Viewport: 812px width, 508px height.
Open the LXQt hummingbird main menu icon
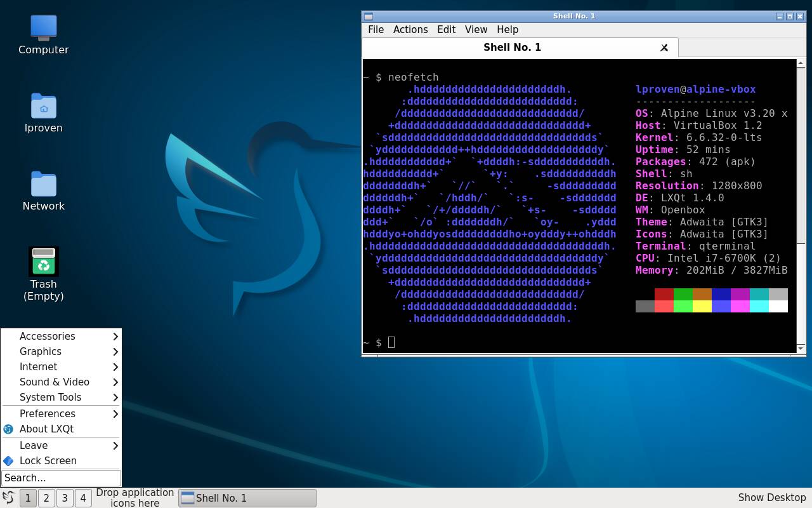8,498
